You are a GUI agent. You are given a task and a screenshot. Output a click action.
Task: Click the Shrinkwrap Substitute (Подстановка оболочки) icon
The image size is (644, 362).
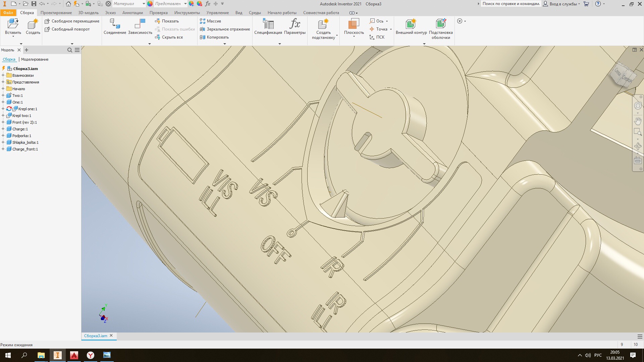coord(440,24)
